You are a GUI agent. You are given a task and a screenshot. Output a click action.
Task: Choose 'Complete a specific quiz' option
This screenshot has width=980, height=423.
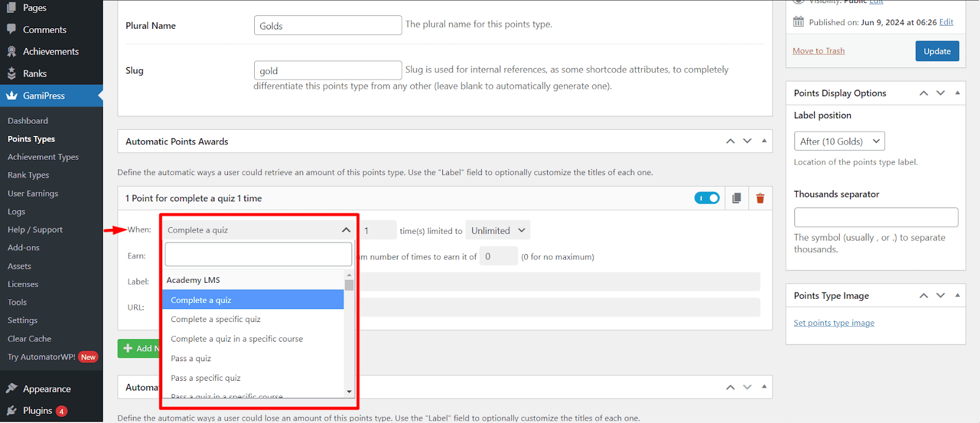tap(216, 320)
